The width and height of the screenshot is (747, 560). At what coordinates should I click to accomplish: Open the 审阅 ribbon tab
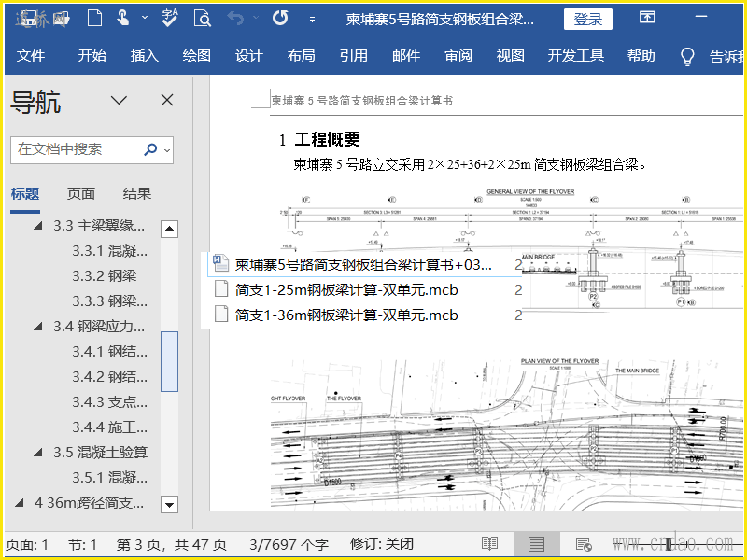458,56
